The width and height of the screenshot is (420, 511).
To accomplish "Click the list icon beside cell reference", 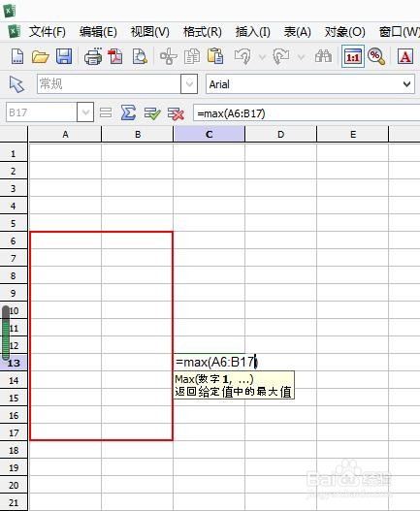I will [x=106, y=112].
